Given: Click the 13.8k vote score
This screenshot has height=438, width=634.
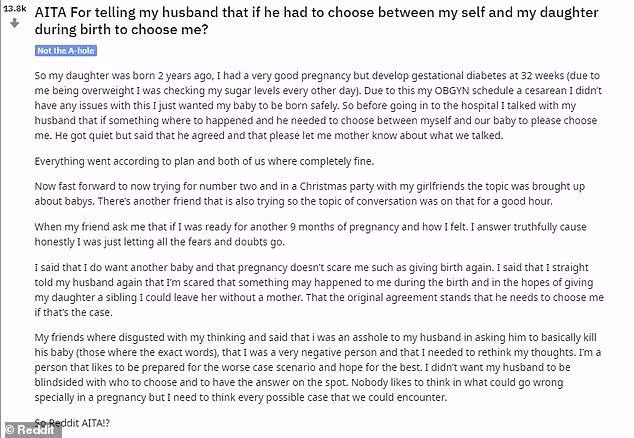Looking at the screenshot, I should [14, 6].
